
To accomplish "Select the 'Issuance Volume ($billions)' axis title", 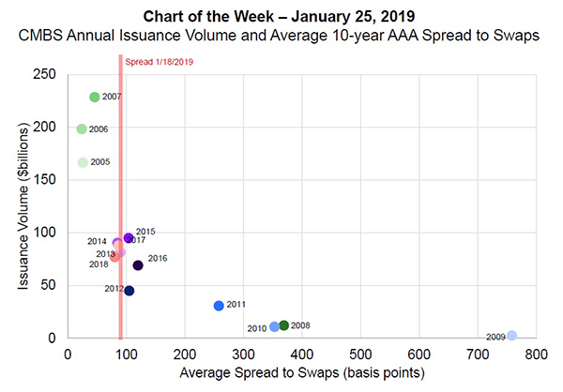I will pyautogui.click(x=26, y=205).
